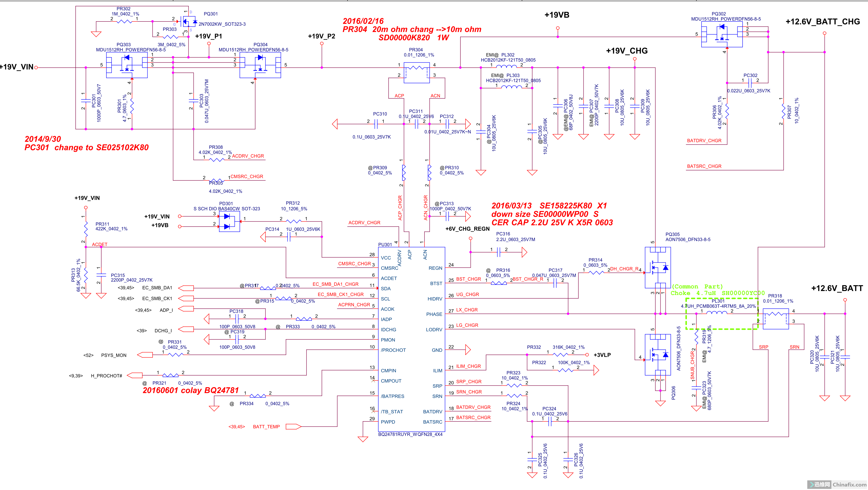Select the SRP_CHGR net label

pos(469,381)
